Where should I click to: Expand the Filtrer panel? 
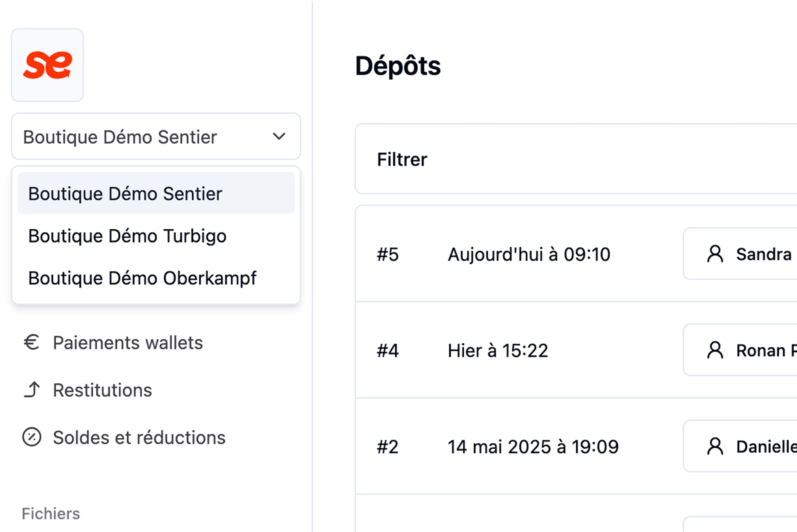pos(576,159)
